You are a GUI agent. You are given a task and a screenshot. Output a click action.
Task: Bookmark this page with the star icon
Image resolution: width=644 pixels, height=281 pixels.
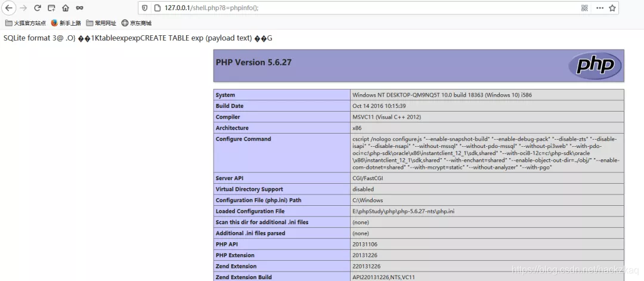(612, 8)
